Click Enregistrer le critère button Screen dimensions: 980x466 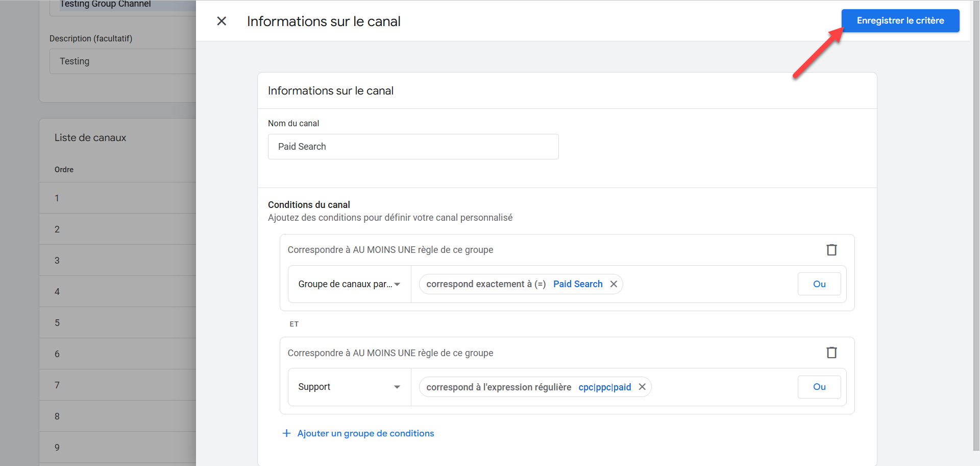tap(900, 21)
